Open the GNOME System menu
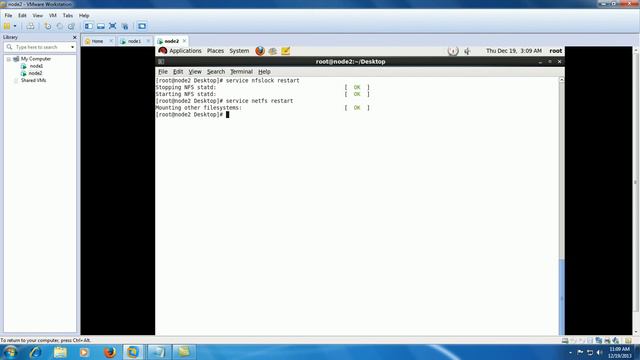The width and height of the screenshot is (640, 360). (x=239, y=51)
